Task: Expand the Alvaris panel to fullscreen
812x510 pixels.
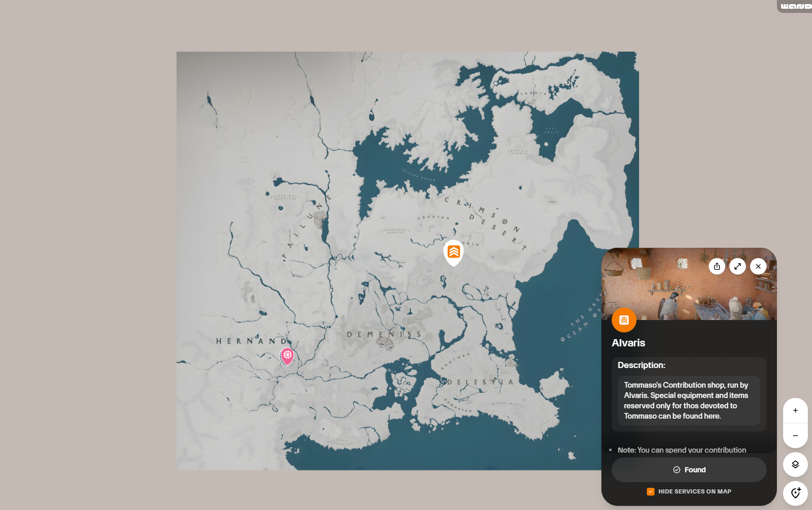Action: coord(738,266)
